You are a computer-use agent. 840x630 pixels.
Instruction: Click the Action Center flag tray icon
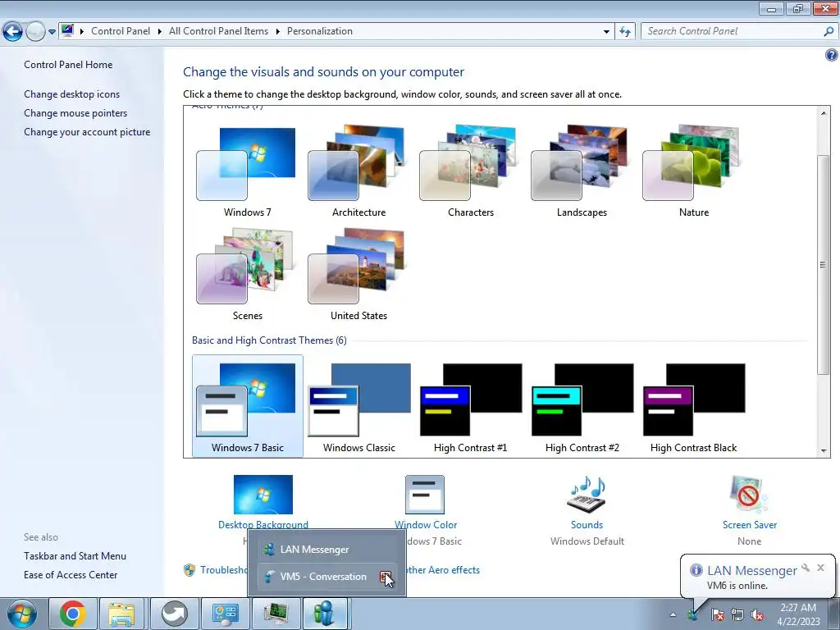718,615
